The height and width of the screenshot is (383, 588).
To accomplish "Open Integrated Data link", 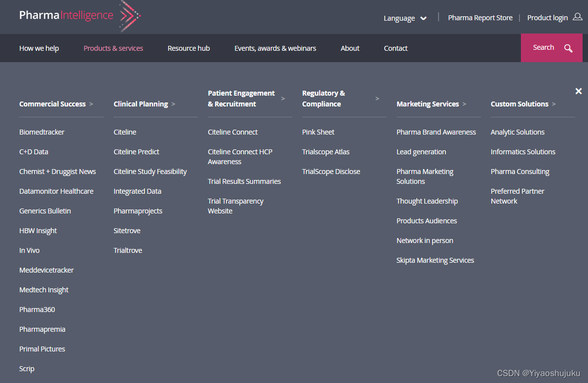I will (x=137, y=191).
